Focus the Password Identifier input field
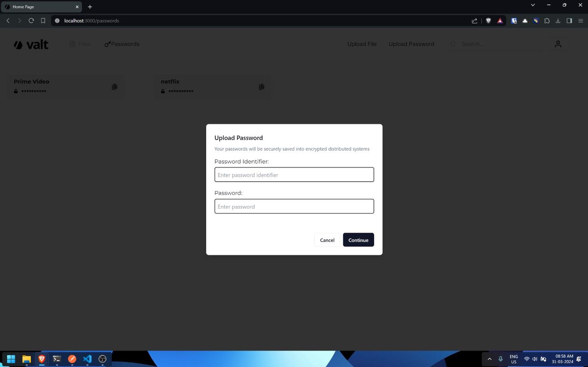The width and height of the screenshot is (588, 367). [x=294, y=175]
